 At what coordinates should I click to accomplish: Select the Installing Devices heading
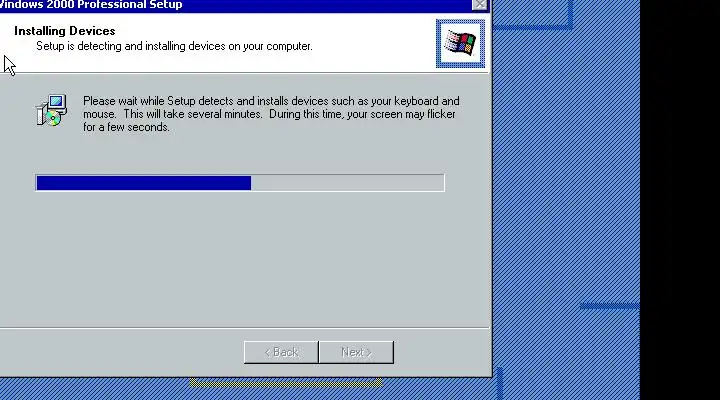(65, 31)
